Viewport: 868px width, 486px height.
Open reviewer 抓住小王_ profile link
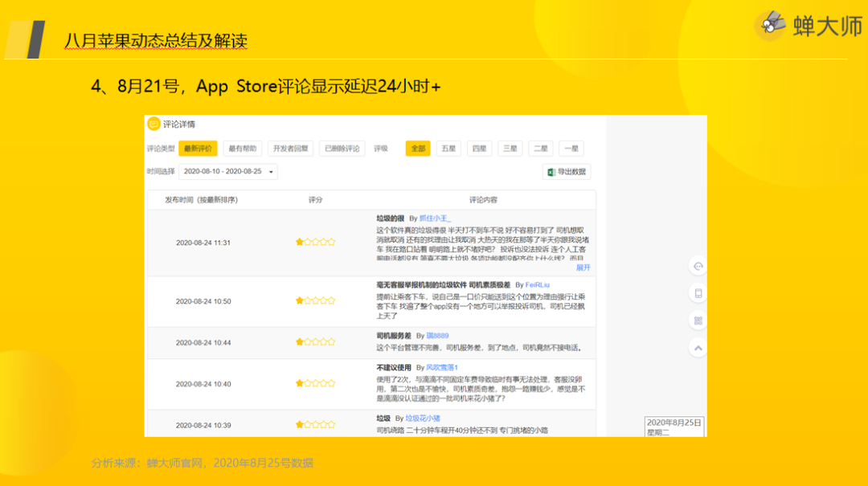pyautogui.click(x=435, y=218)
